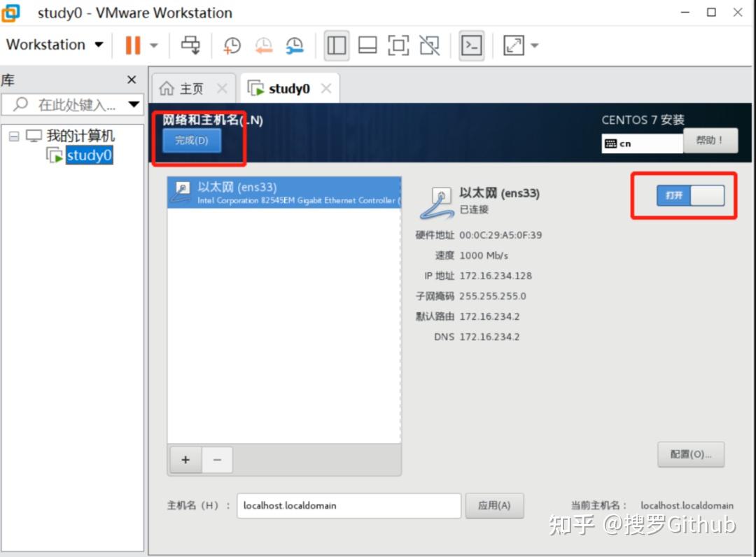Screen dimensions: 756x557
Task: Open the library search filter dropdown
Action: (134, 104)
